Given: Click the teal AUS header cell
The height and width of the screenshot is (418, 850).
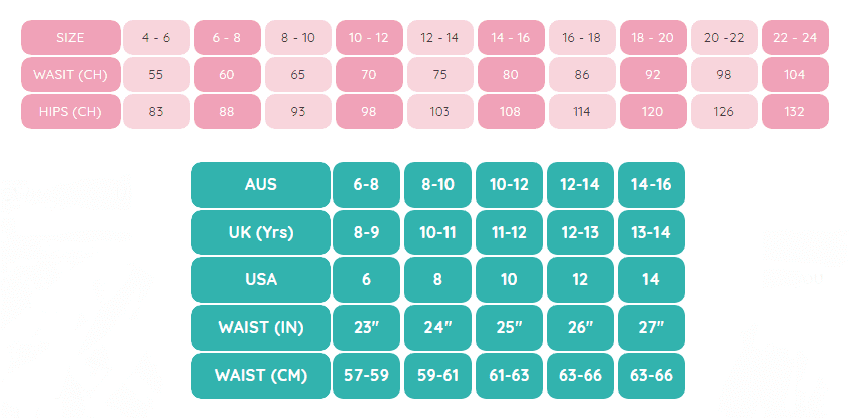Looking at the screenshot, I should coord(261,185).
